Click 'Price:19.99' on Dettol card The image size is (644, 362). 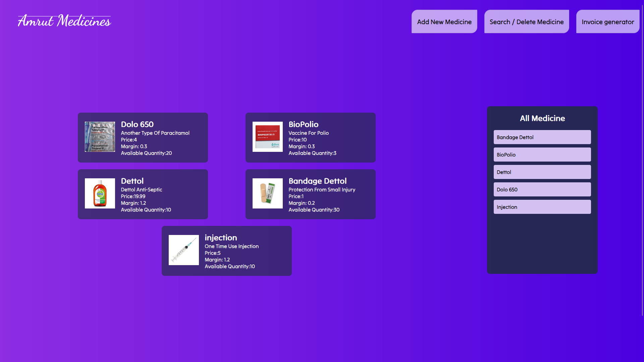coord(133,196)
